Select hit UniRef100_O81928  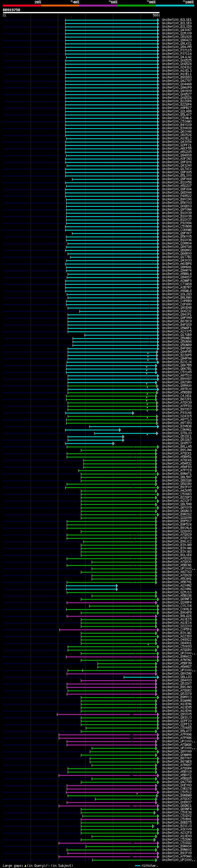pos(176,37)
